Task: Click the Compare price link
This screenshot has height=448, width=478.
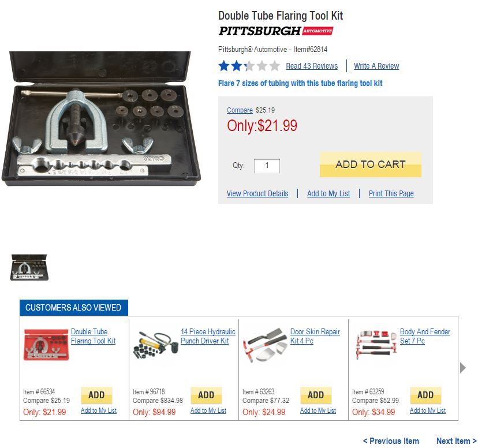Action: [x=240, y=110]
